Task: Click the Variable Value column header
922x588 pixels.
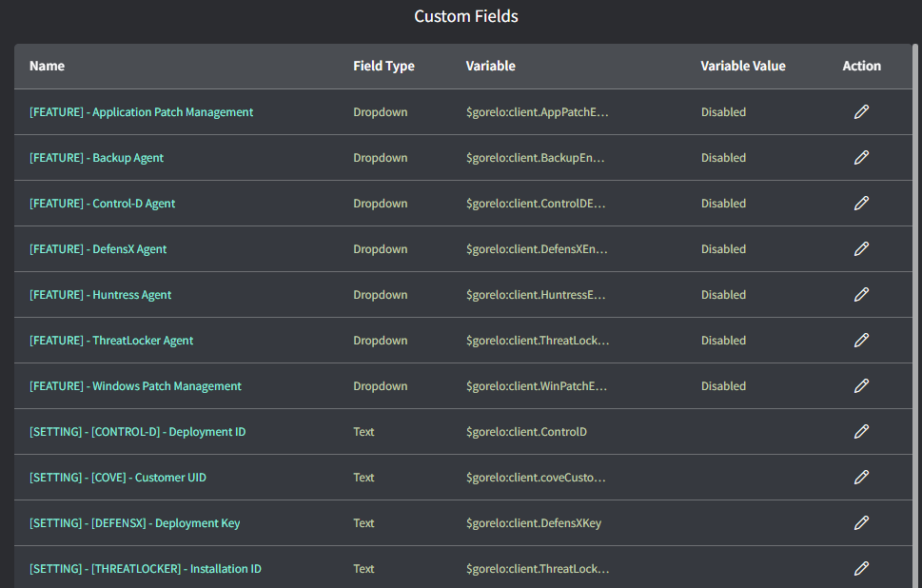Action: click(743, 66)
